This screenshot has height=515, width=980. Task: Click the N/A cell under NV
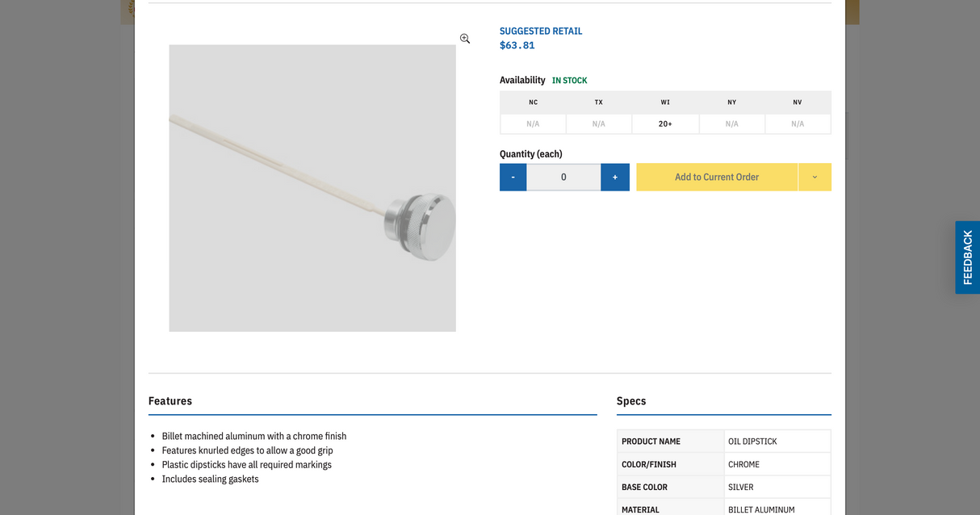click(x=798, y=124)
